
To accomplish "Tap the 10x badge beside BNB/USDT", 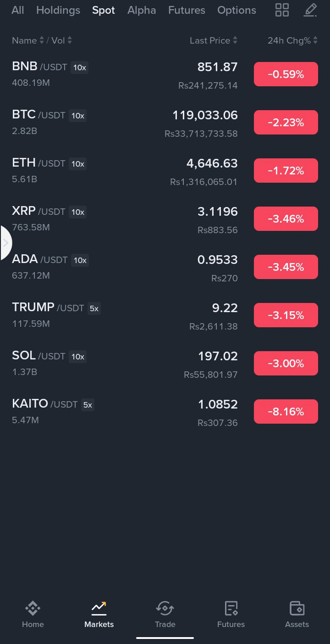I will [79, 67].
